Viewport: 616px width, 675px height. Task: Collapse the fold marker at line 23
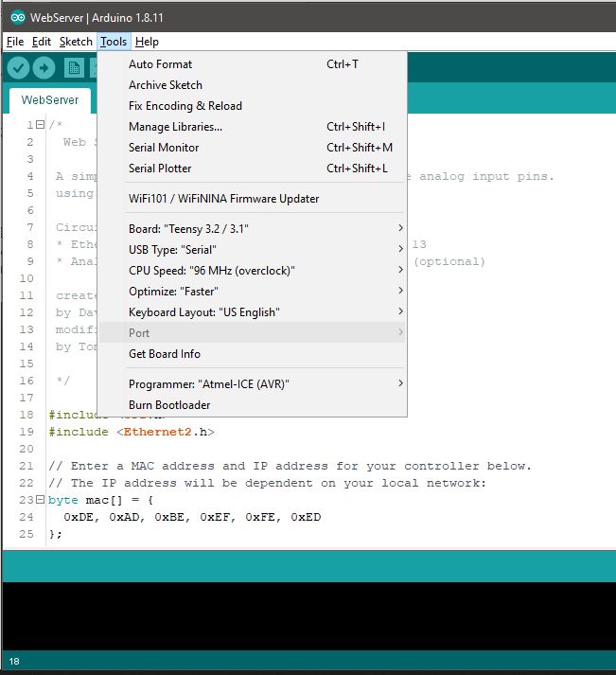[40, 500]
